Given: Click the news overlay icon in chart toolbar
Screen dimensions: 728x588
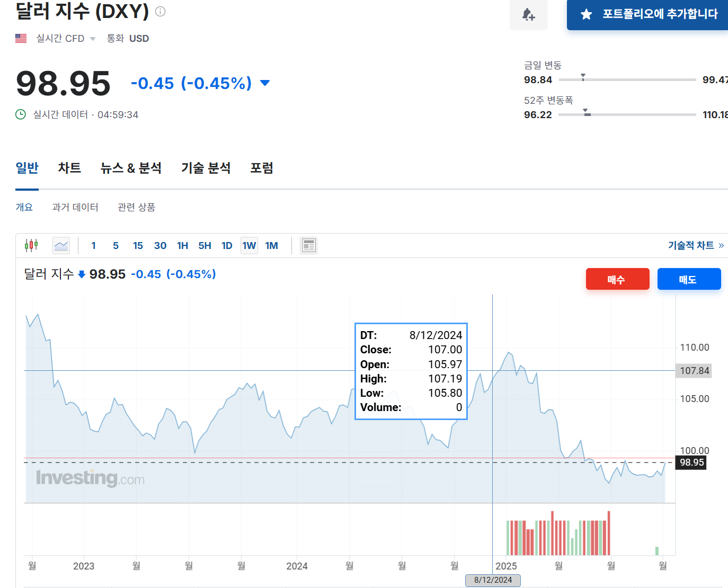Looking at the screenshot, I should [x=308, y=245].
